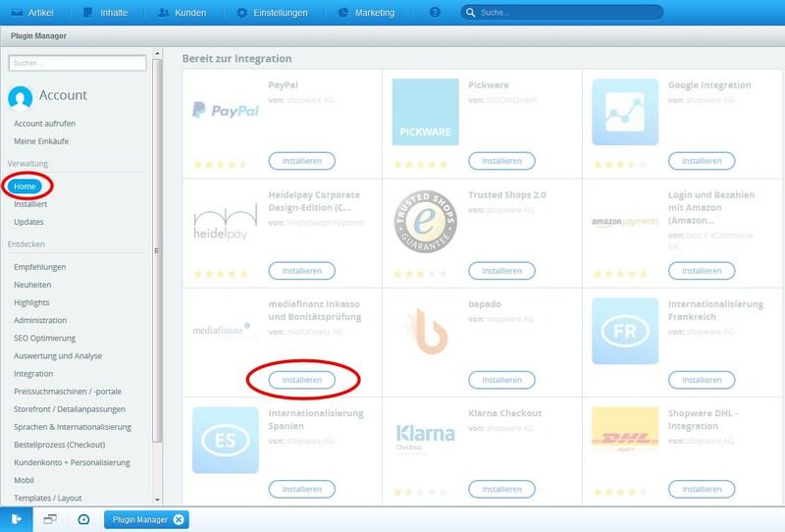Install the Trusted Shops 2.0 plugin
The height and width of the screenshot is (532, 785).
pyautogui.click(x=501, y=271)
